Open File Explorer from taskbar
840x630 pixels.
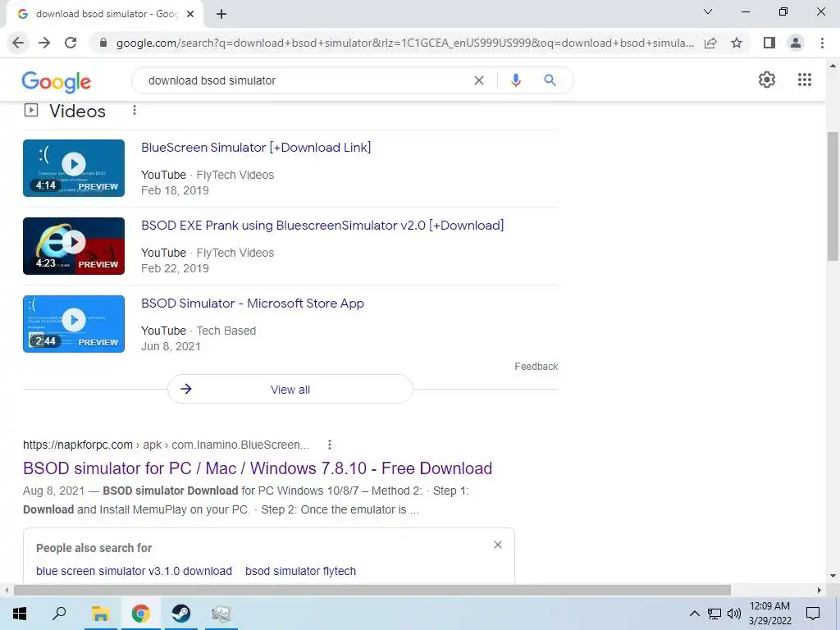100,614
